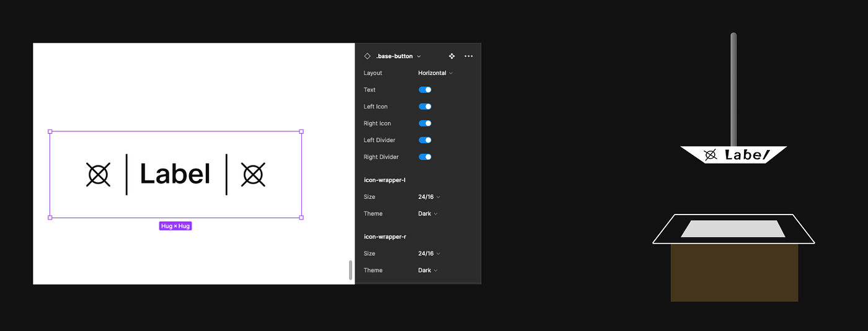
Task: Click the right divider line in button frame
Action: click(x=226, y=174)
